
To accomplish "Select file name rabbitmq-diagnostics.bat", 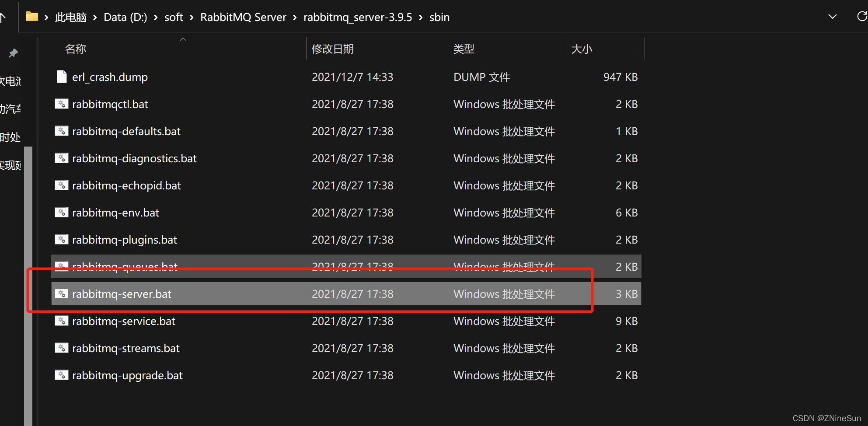I will [x=134, y=158].
